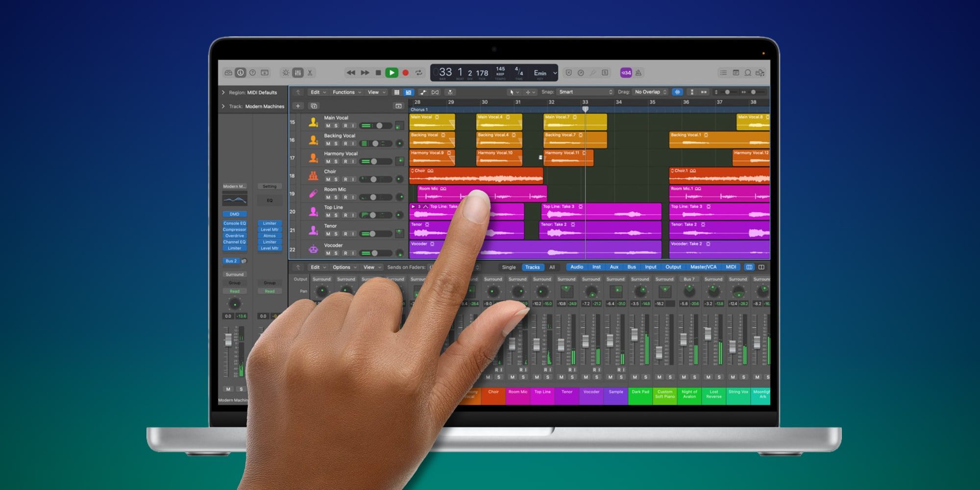Open the Emin key signature dropdown
The width and height of the screenshot is (980, 490).
coord(544,73)
